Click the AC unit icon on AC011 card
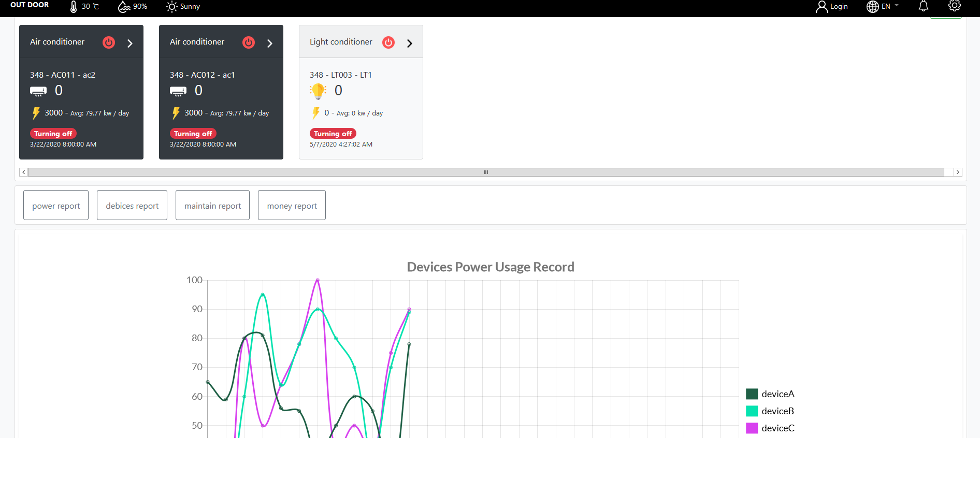980x494 pixels. point(38,92)
